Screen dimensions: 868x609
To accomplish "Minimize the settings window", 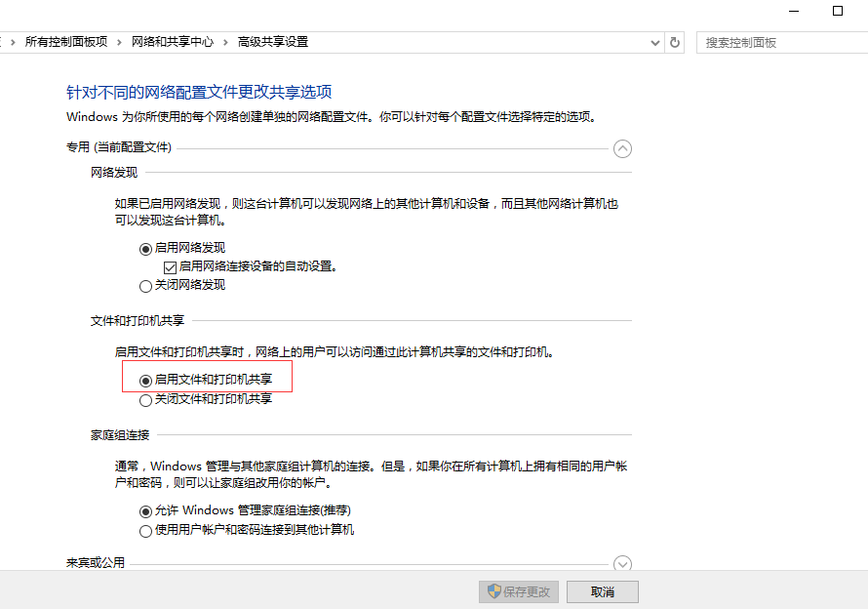I will (792, 10).
